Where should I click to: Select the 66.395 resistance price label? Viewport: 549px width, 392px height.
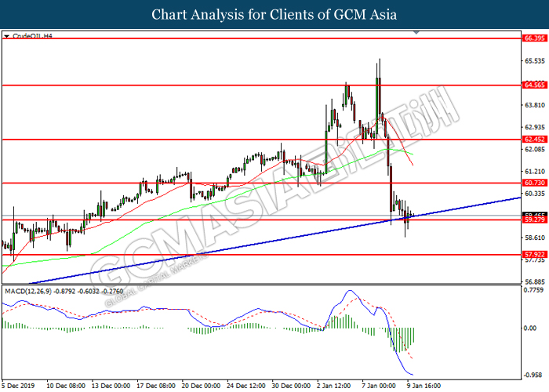(534, 38)
